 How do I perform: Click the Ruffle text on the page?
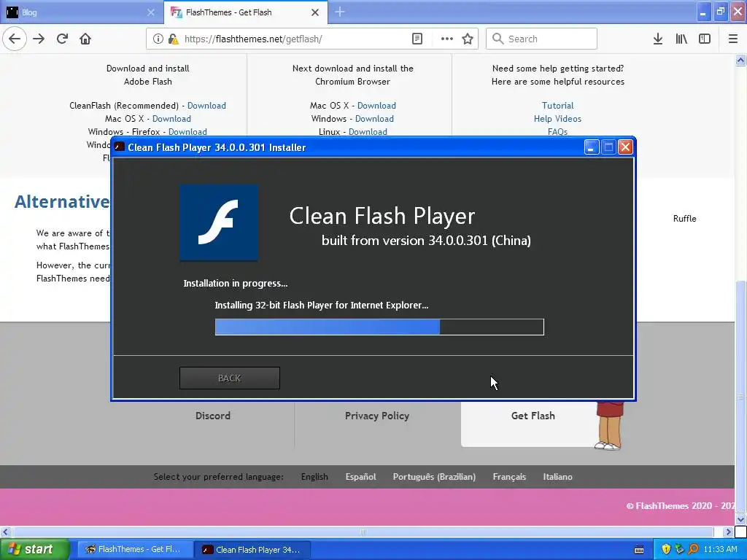[684, 219]
